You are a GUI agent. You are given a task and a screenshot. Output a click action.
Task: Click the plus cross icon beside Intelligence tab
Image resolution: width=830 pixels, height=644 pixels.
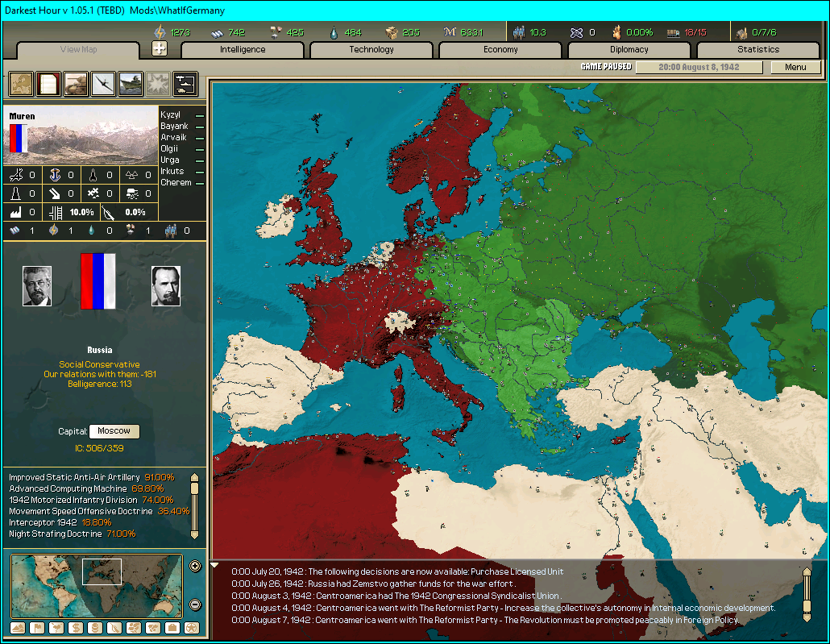click(x=160, y=48)
